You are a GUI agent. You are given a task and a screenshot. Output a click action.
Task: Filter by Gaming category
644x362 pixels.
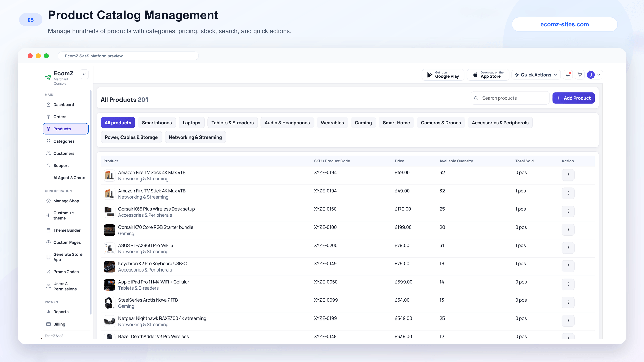[x=363, y=123]
